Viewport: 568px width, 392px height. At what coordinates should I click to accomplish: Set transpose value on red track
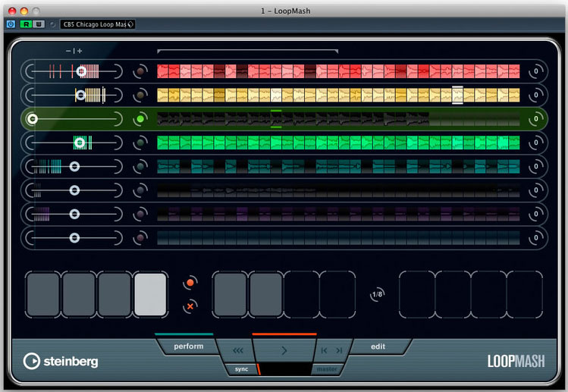pos(535,71)
